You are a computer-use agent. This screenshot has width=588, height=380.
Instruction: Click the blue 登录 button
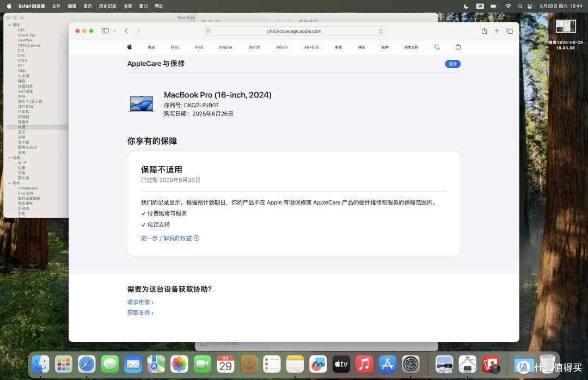click(x=452, y=64)
